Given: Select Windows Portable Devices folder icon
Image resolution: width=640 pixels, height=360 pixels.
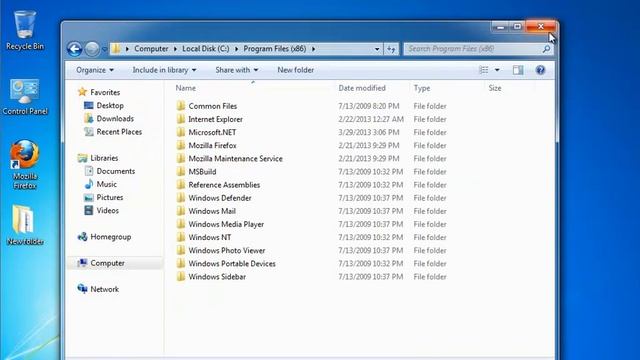Looking at the screenshot, I should 181,263.
